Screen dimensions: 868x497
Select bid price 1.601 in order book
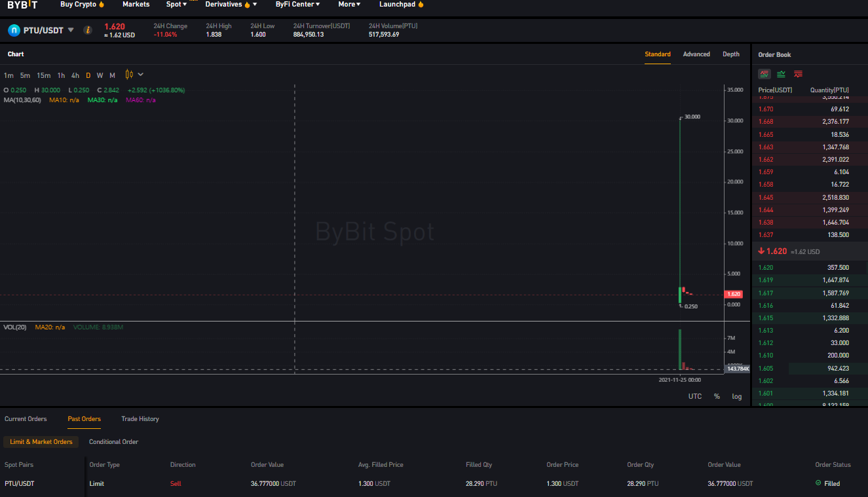pyautogui.click(x=766, y=394)
